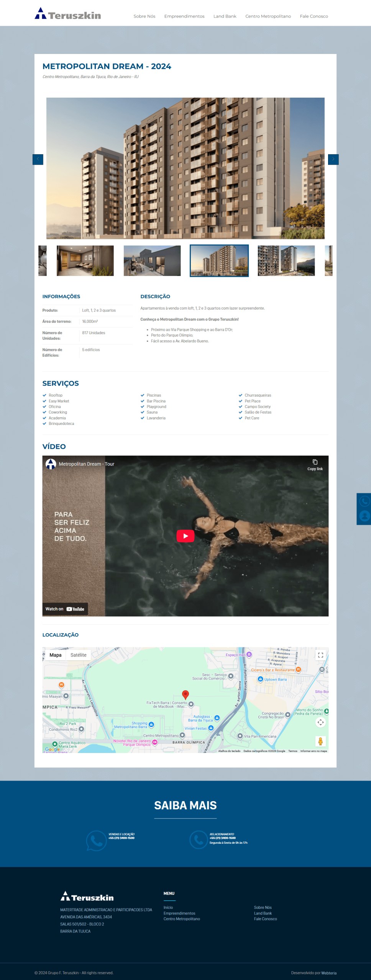Screen dimensions: 371x980
Task: Copy the video link using Copy link icon
Action: (315, 464)
